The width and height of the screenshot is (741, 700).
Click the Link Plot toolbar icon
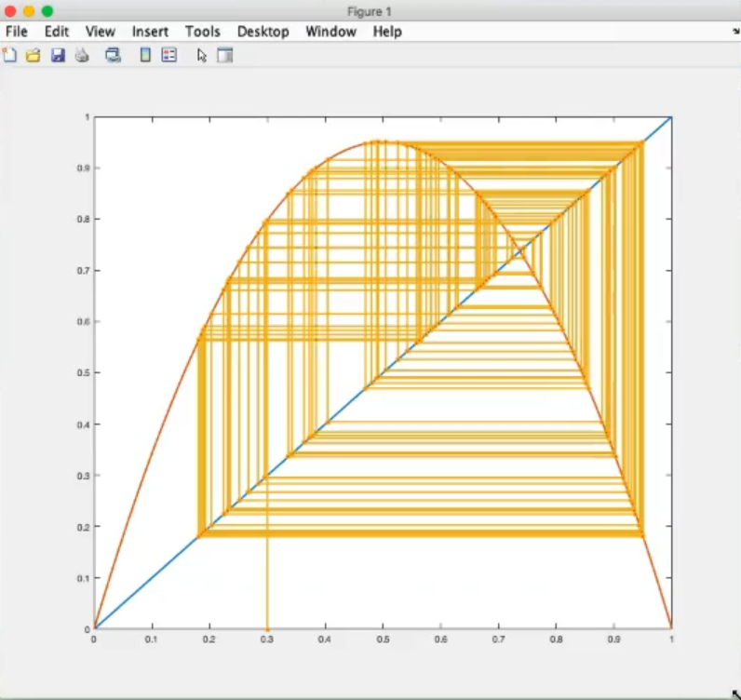pyautogui.click(x=113, y=55)
